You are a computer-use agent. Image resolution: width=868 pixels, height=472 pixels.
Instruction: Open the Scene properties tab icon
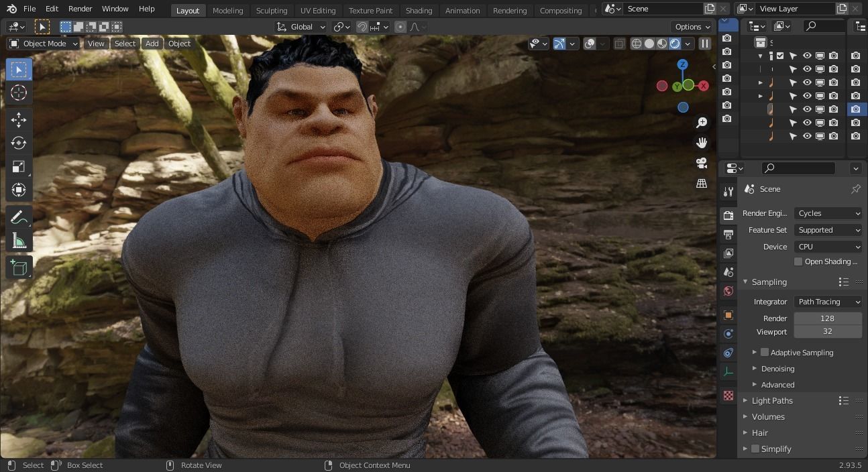(728, 272)
